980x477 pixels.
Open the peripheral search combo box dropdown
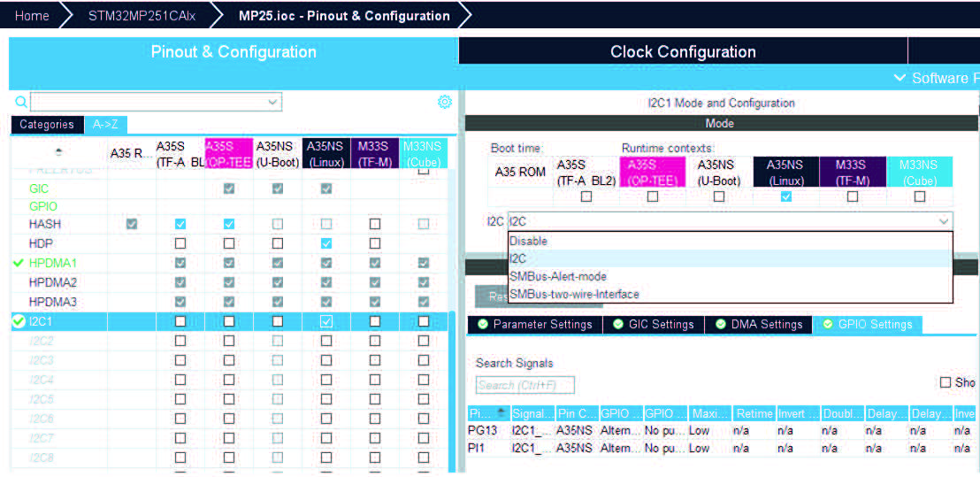272,101
